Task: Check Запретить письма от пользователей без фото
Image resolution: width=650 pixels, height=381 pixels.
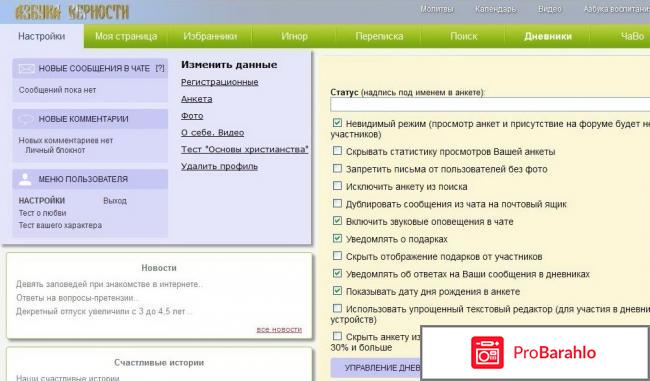Action: click(337, 168)
